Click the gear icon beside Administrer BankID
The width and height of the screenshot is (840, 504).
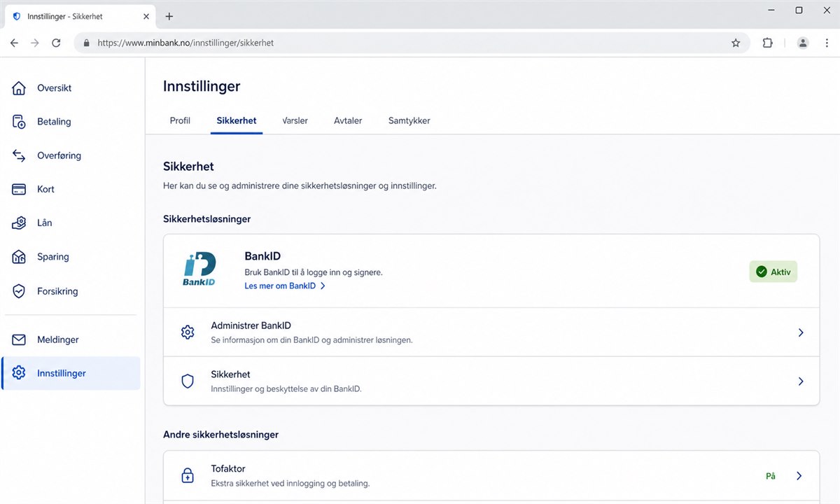188,332
